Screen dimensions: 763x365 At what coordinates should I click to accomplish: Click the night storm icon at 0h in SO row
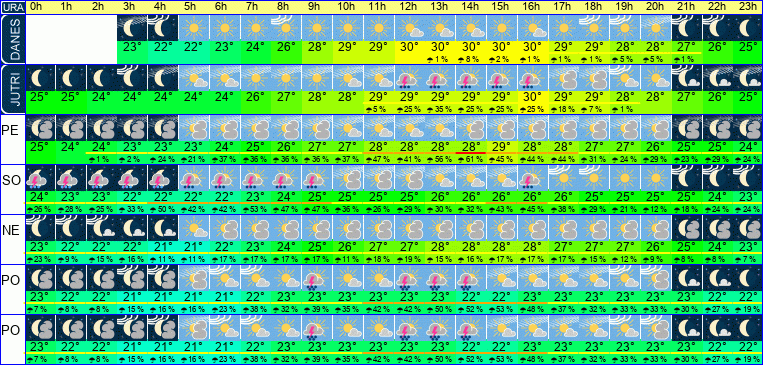pos(40,178)
